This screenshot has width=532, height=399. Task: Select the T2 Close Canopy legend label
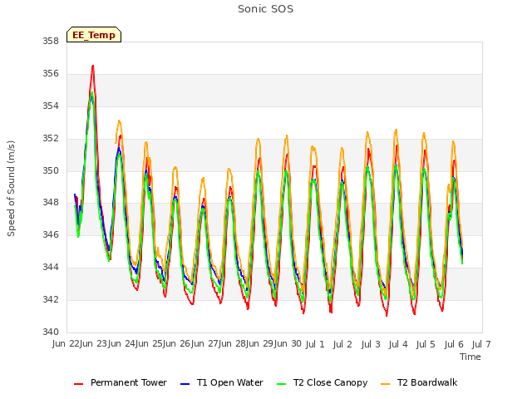(x=331, y=382)
